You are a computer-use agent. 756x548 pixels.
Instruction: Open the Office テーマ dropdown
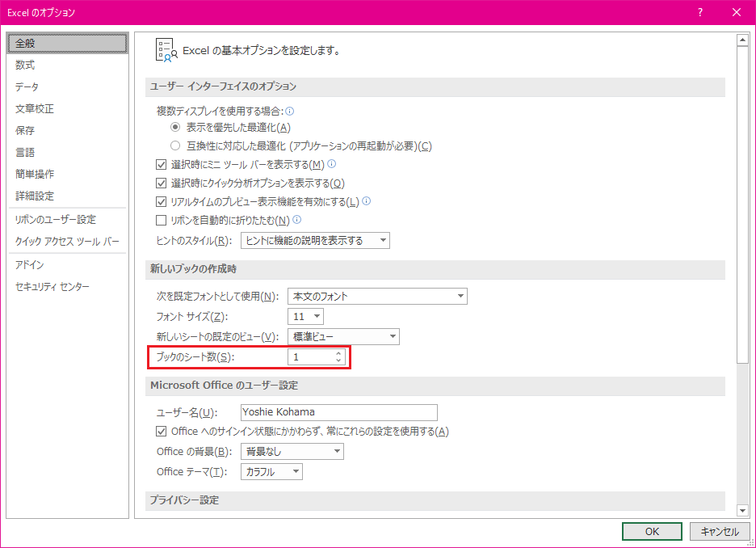(x=271, y=472)
